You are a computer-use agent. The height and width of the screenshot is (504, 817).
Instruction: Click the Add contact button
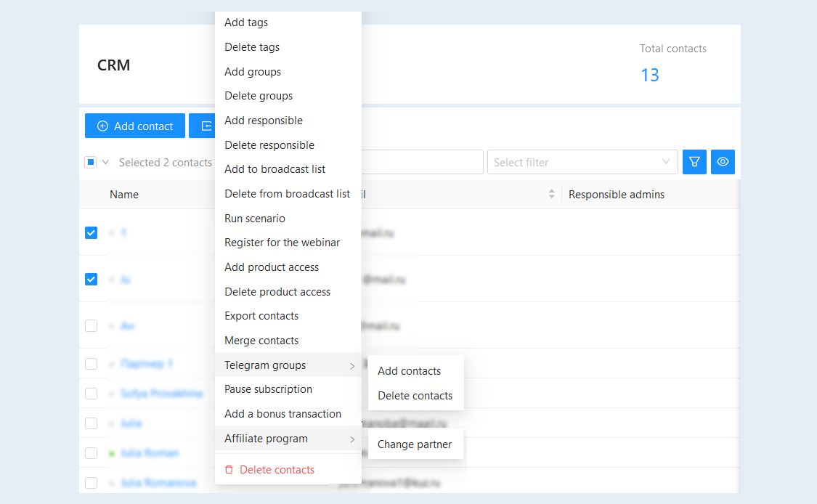[x=135, y=126]
